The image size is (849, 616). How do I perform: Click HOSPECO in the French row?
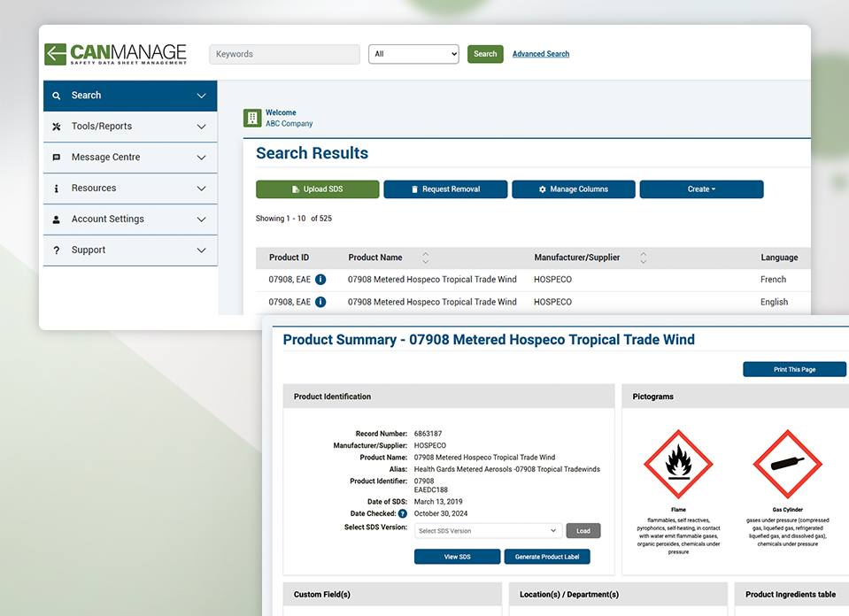tap(552, 280)
